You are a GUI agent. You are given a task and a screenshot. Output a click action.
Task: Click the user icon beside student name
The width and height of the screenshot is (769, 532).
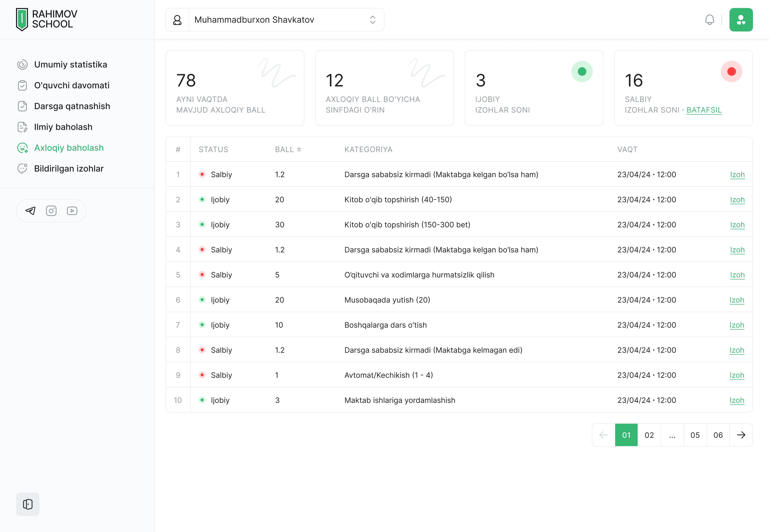[177, 20]
